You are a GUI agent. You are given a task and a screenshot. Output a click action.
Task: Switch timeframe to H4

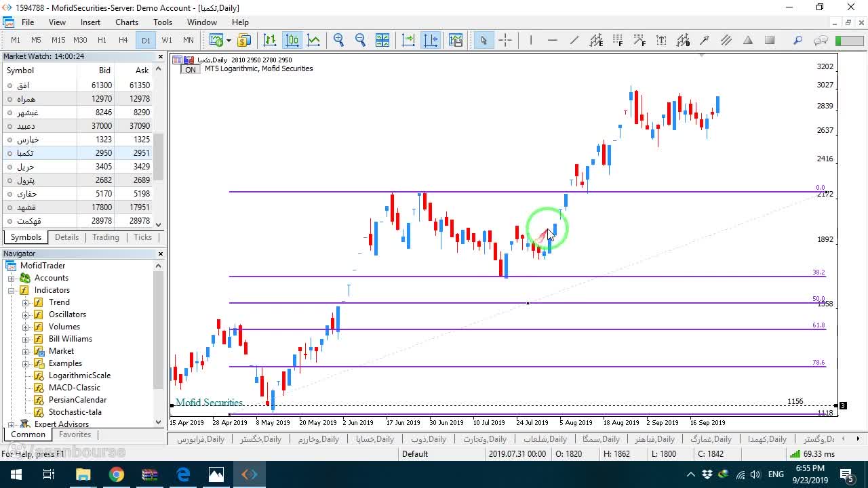coord(123,40)
